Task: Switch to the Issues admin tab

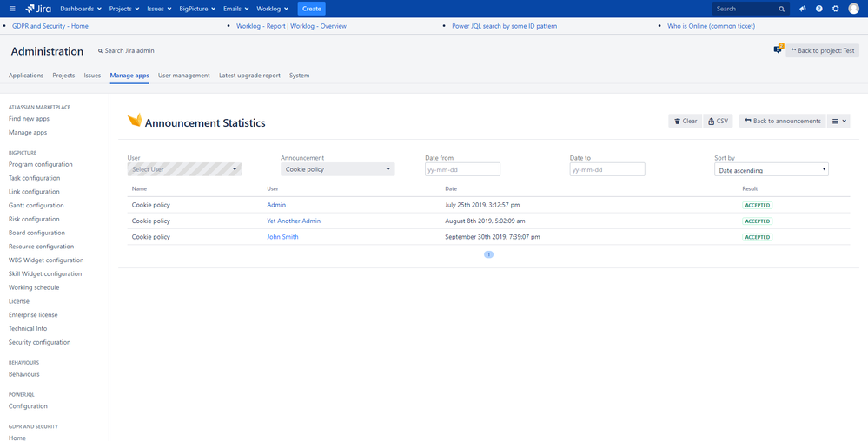Action: click(x=92, y=76)
